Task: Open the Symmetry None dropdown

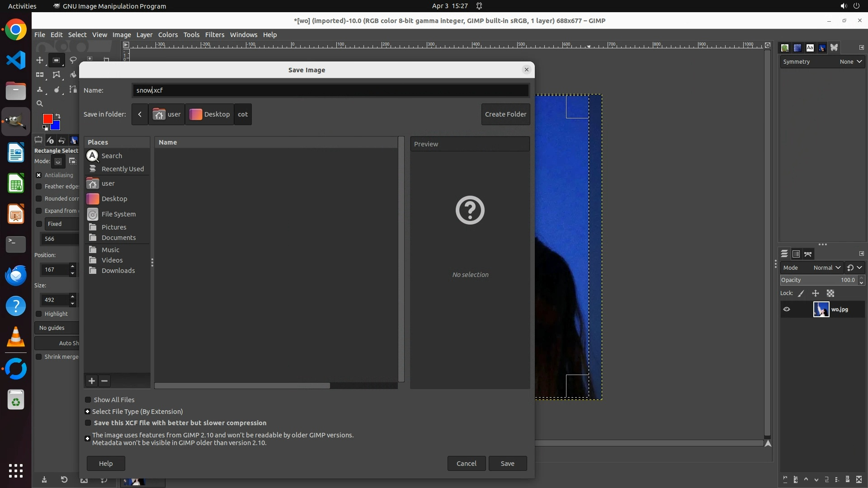Action: pos(850,62)
